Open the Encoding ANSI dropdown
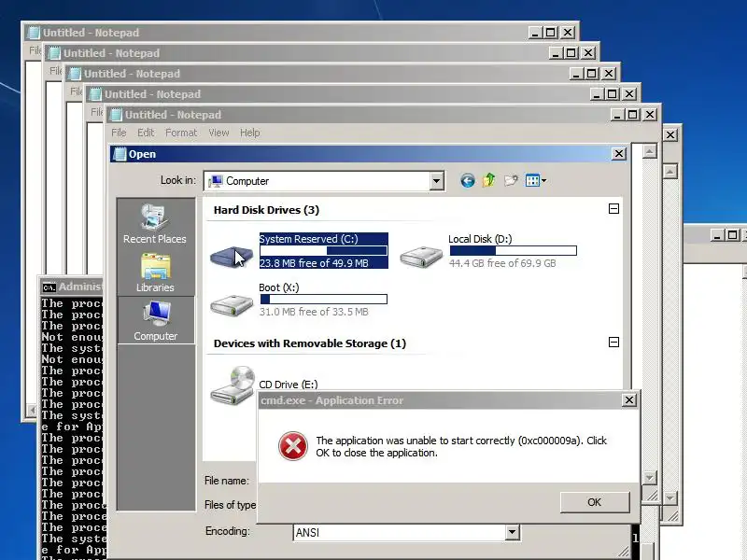747x560 pixels. (512, 532)
